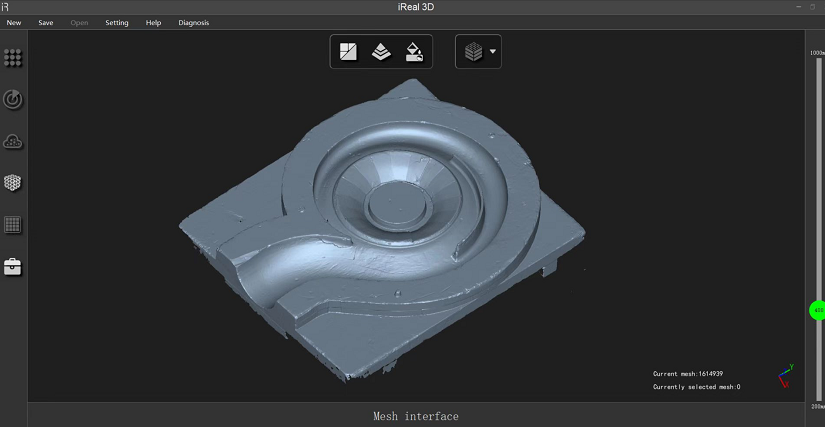Screen dimensions: 825x427
Task: Click the 'Mesh interface' status label
Action: [x=416, y=416]
